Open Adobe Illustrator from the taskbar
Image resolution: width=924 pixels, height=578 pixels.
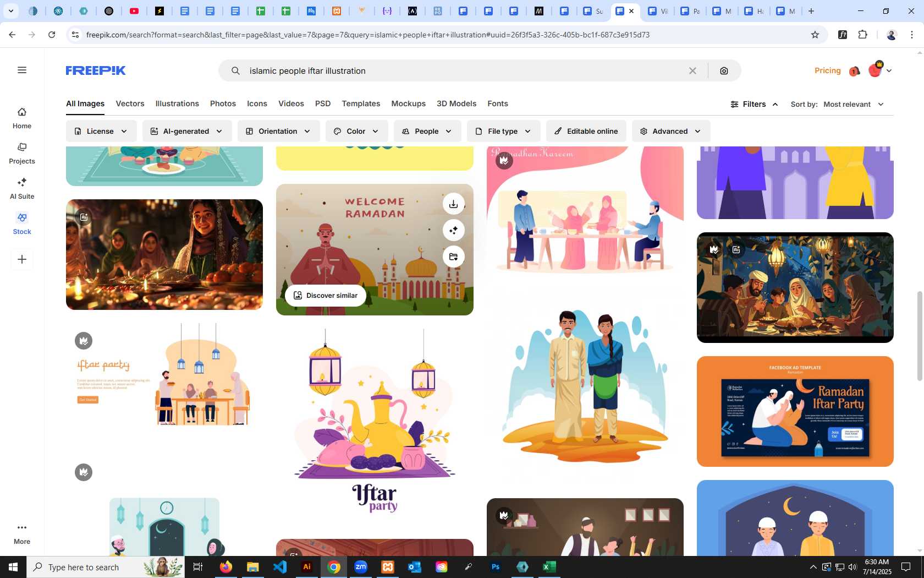307,567
